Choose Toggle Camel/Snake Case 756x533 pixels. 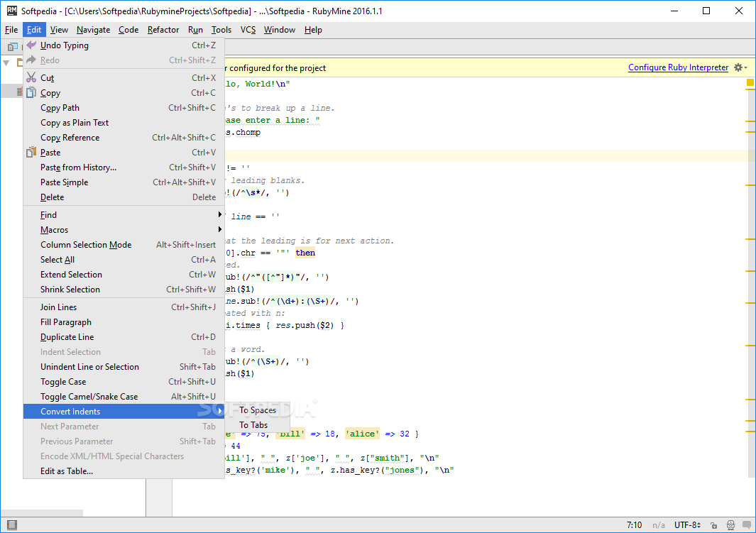click(x=124, y=397)
